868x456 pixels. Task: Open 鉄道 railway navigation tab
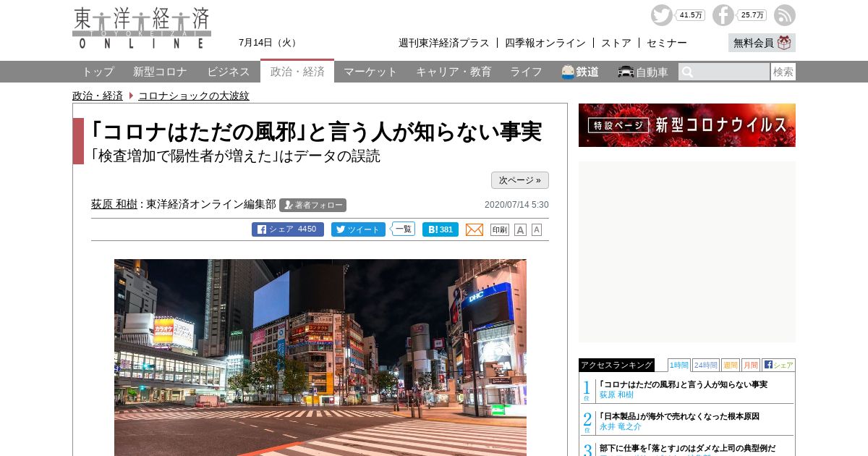[580, 72]
